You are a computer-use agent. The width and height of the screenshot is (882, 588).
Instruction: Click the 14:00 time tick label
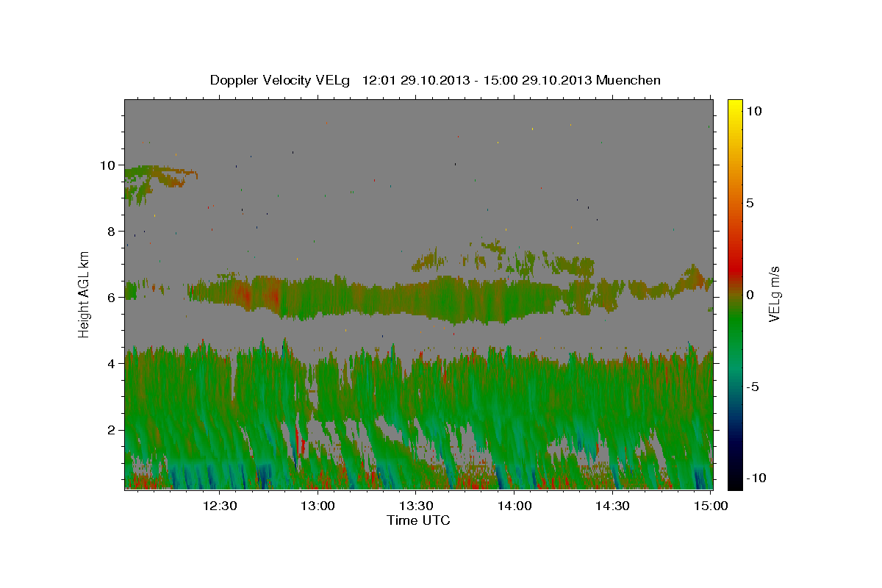[514, 506]
